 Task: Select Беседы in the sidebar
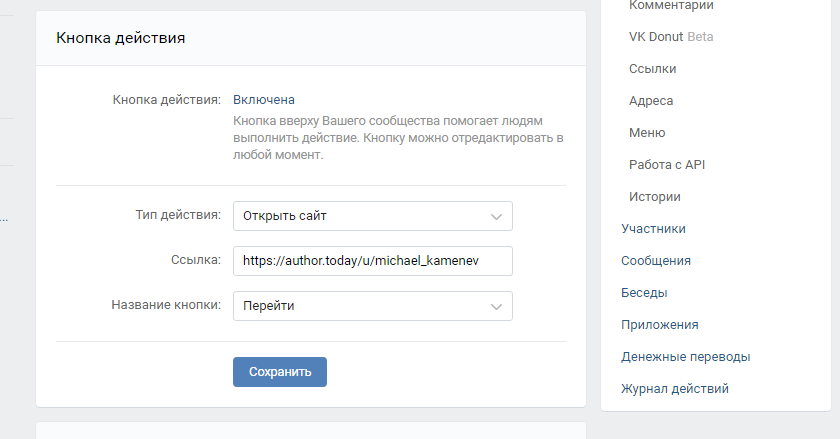coord(644,293)
